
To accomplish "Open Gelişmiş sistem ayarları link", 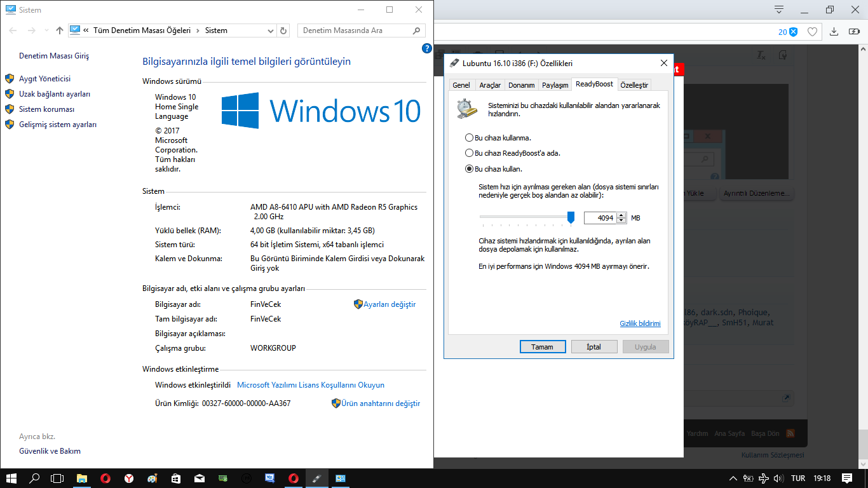I will (58, 125).
